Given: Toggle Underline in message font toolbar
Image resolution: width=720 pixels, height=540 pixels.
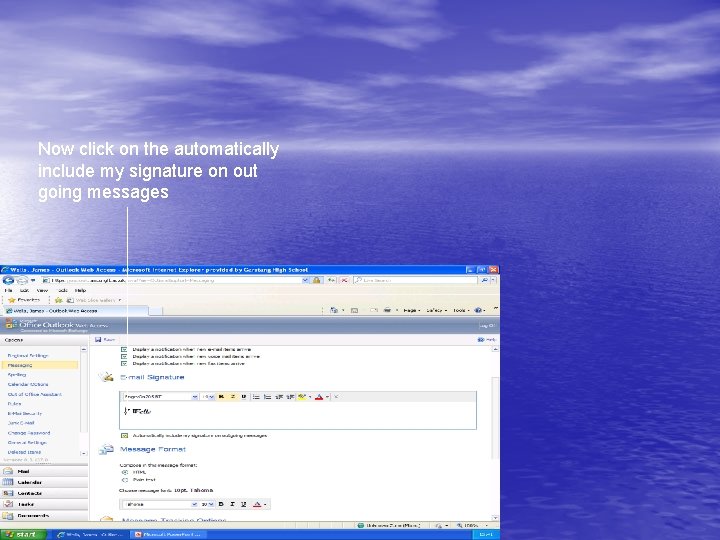Looking at the screenshot, I should coord(243,504).
